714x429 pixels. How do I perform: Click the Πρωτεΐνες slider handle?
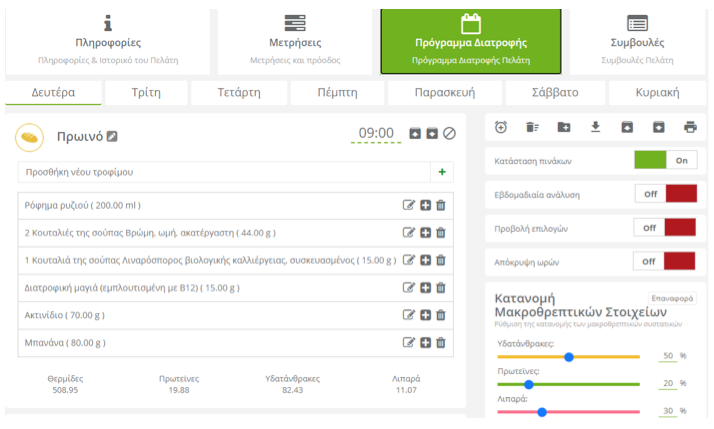pos(529,385)
